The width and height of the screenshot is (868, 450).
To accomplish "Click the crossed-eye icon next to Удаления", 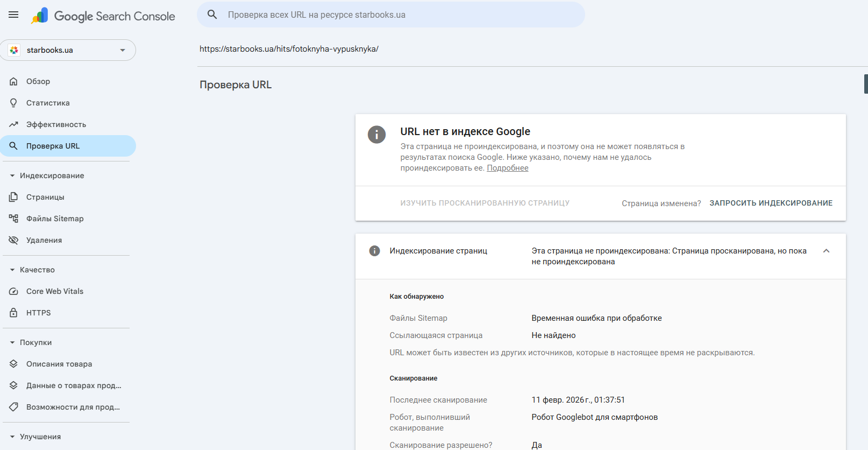I will (x=13, y=240).
